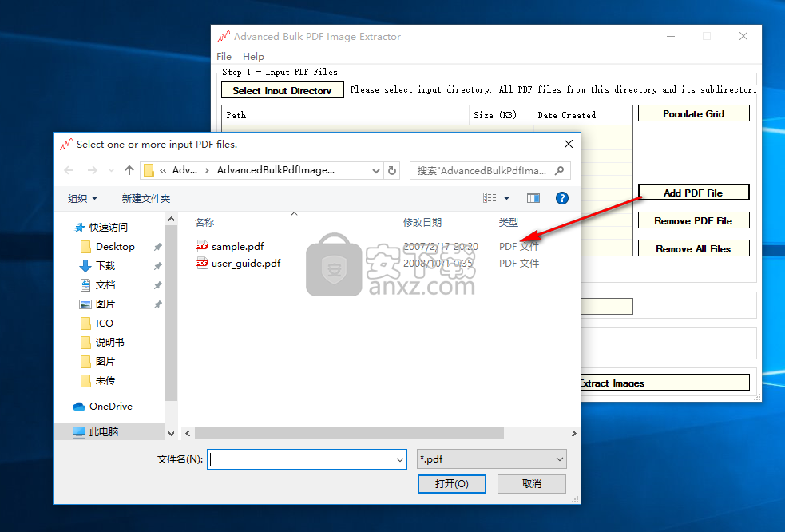The height and width of the screenshot is (532, 785).
Task: Click Date Created column header
Action: click(x=583, y=115)
